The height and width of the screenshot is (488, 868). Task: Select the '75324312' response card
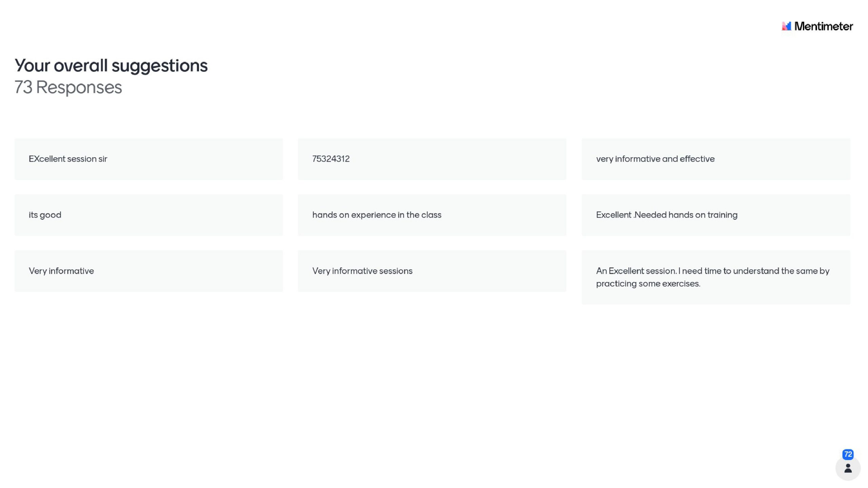click(432, 159)
